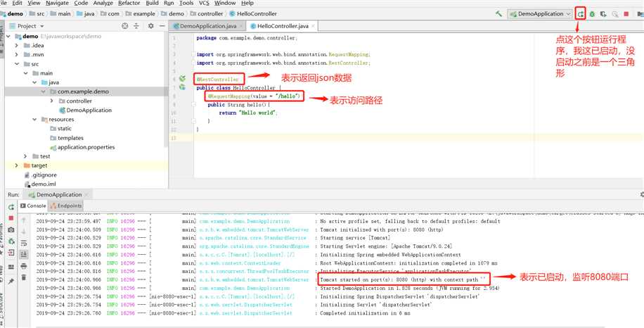
Task: Close the HelloController.java tab
Action: tap(313, 26)
